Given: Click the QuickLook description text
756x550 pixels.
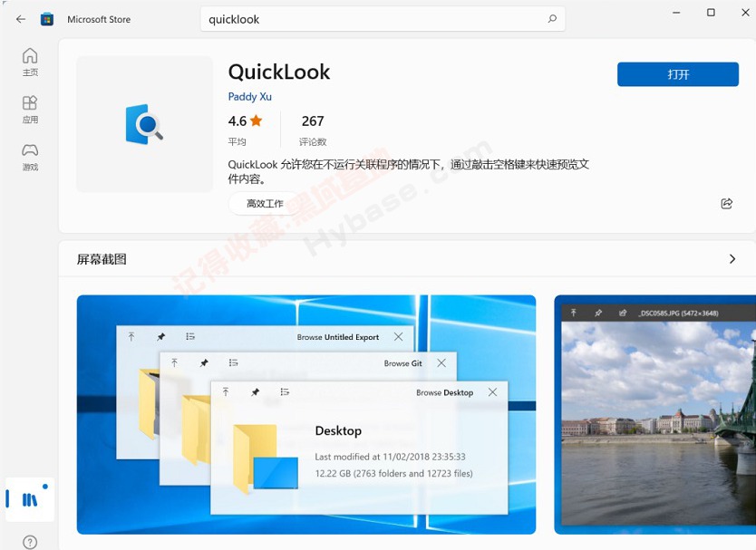Looking at the screenshot, I should tap(409, 171).
